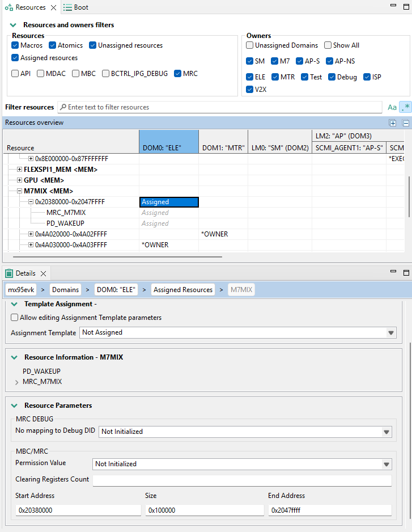This screenshot has height=532, width=412.
Task: Collapse the Resource Information section
Action: pos(14,357)
